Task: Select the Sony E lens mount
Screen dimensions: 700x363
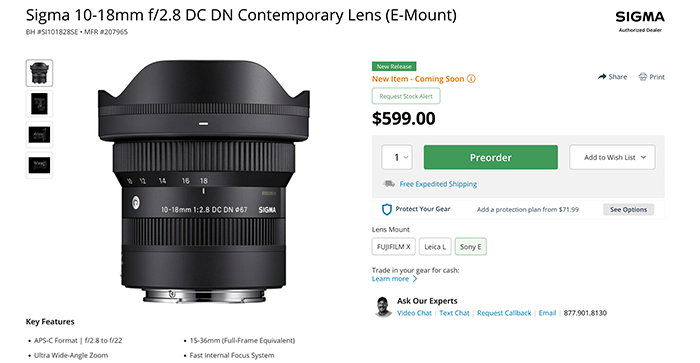Action: point(471,246)
